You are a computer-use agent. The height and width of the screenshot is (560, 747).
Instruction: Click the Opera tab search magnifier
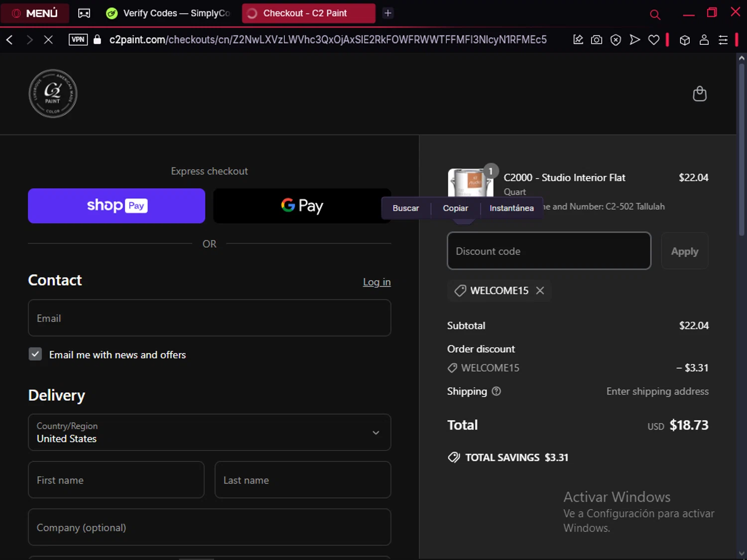point(655,14)
